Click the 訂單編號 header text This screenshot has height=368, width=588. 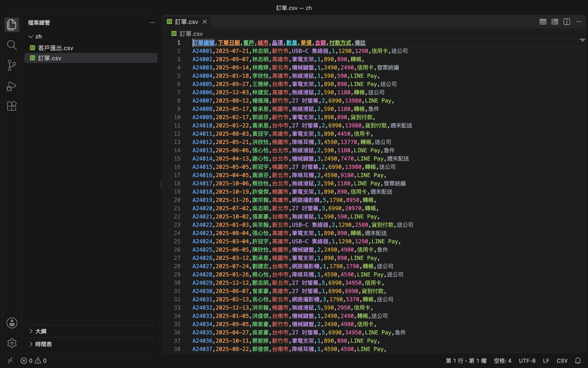pyautogui.click(x=203, y=43)
